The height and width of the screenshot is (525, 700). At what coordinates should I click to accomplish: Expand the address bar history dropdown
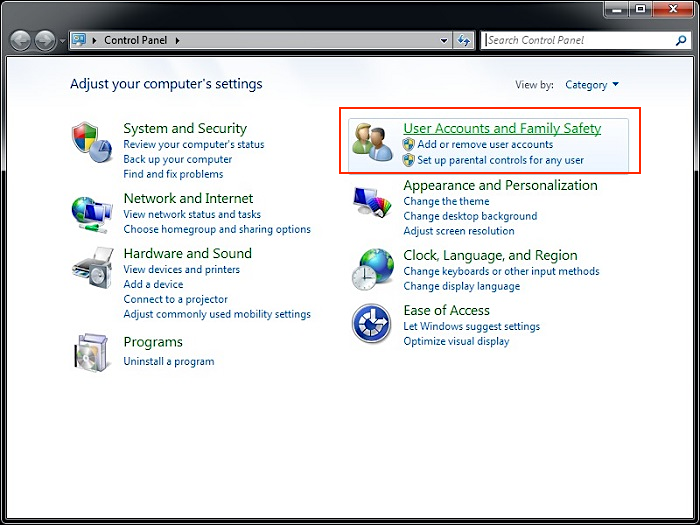444,41
